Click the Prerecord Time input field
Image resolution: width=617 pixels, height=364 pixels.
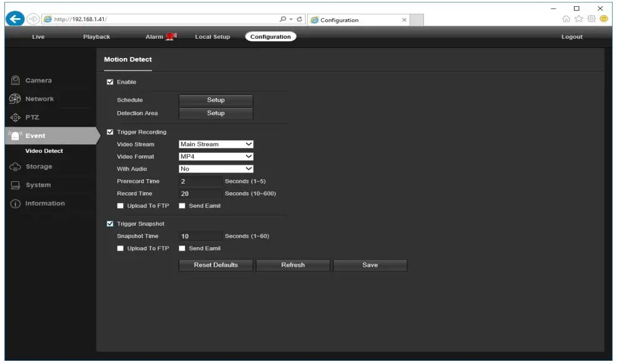click(200, 182)
